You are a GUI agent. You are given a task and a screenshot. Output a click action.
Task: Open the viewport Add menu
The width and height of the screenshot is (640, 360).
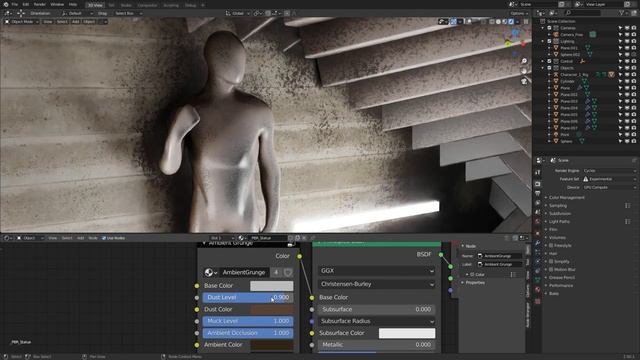[76, 22]
